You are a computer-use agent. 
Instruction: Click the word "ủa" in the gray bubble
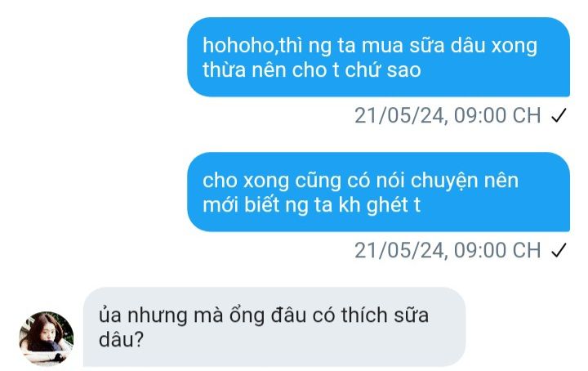[110, 315]
